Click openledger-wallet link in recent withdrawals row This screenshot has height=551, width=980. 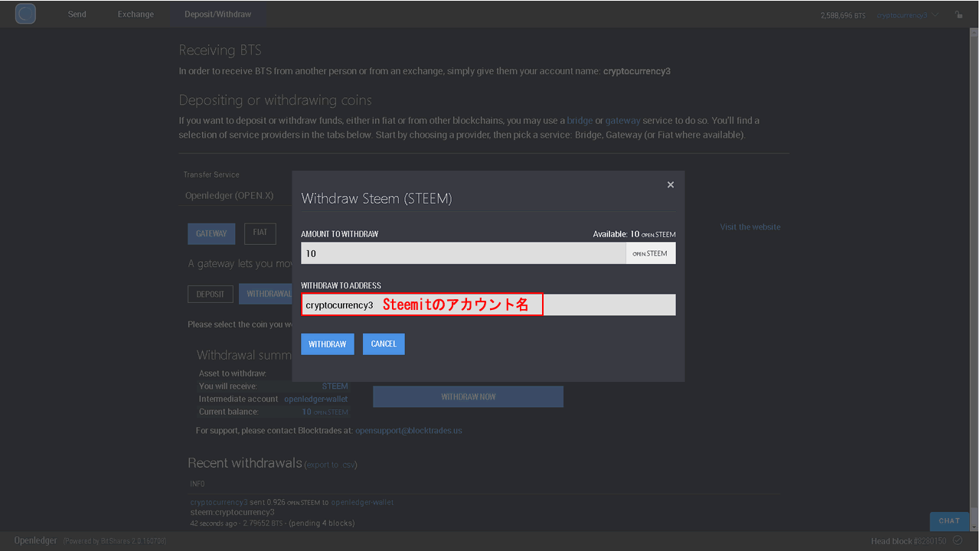[x=362, y=502]
